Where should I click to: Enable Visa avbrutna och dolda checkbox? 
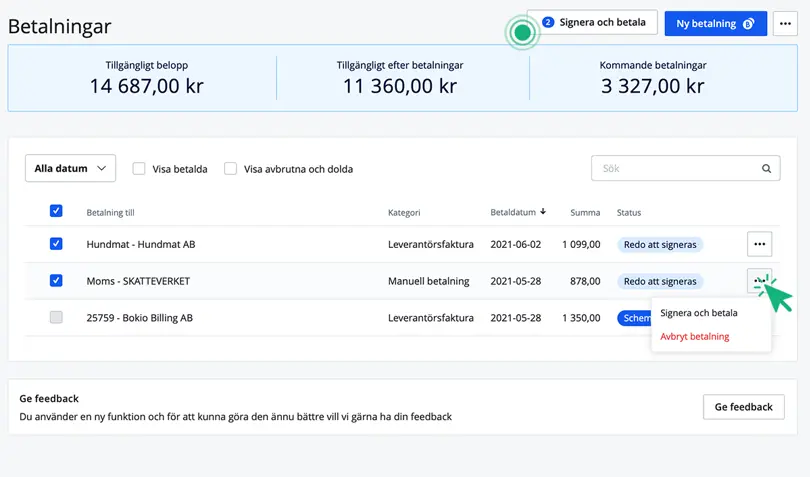click(230, 168)
